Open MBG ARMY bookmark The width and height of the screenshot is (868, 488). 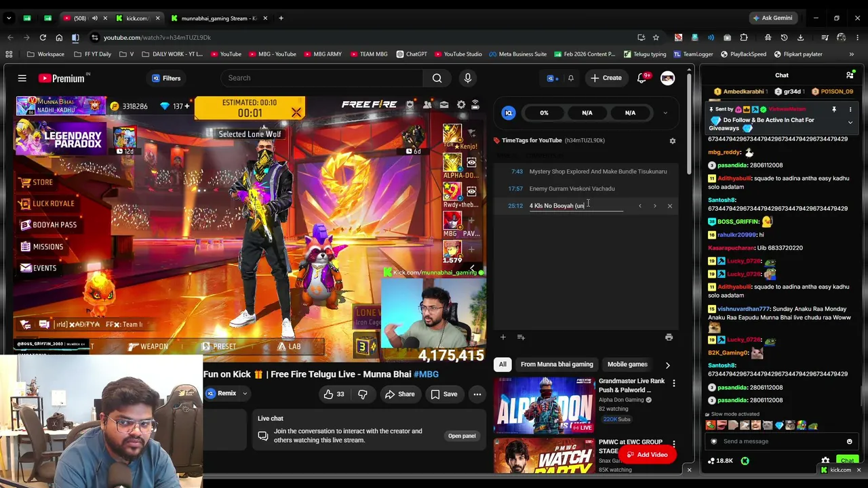pyautogui.click(x=323, y=54)
